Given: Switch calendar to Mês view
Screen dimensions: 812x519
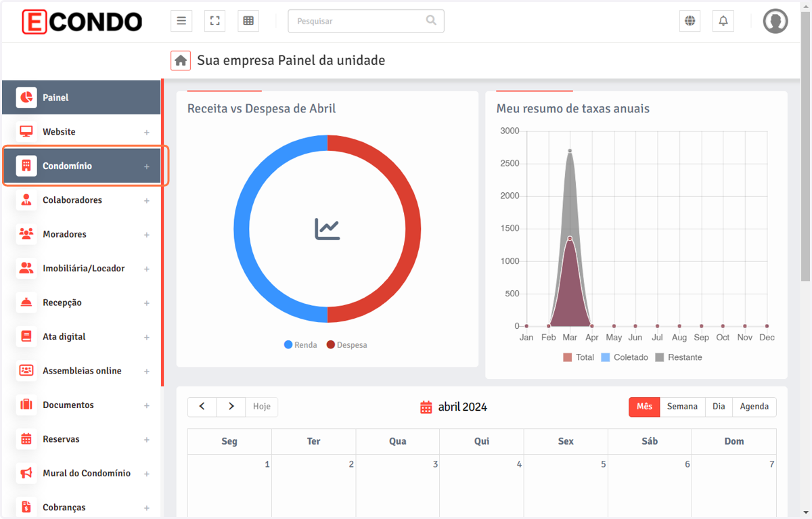Looking at the screenshot, I should pyautogui.click(x=644, y=407).
